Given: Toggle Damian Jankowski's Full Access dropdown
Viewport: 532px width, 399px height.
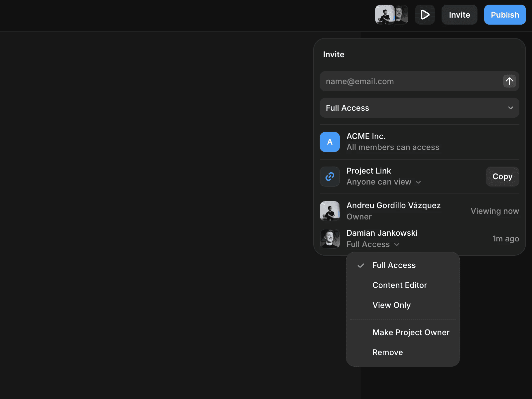Looking at the screenshot, I should 373,244.
